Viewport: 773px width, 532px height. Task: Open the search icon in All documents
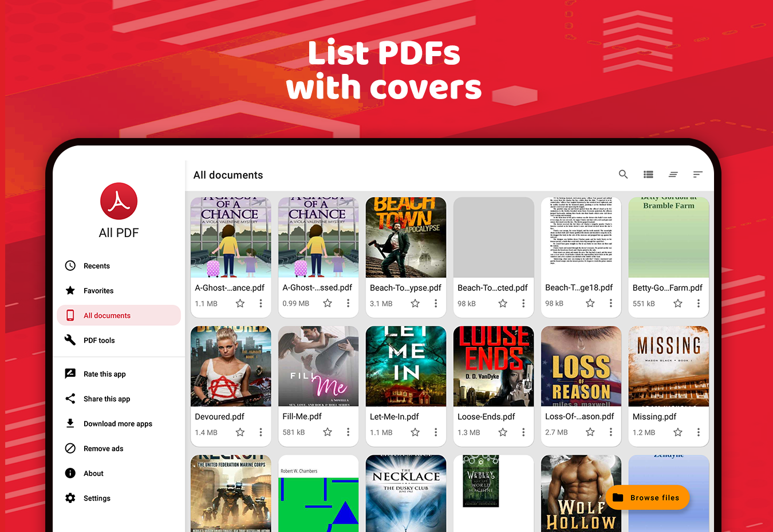pyautogui.click(x=623, y=174)
